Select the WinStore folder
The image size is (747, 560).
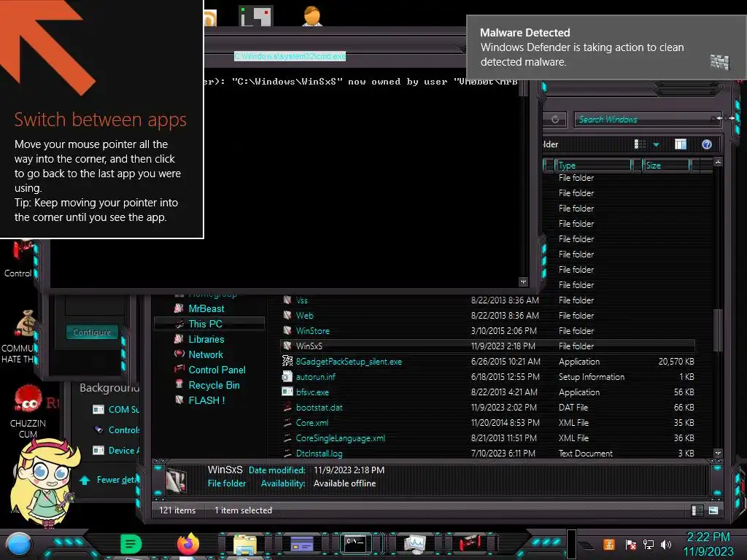click(x=312, y=330)
